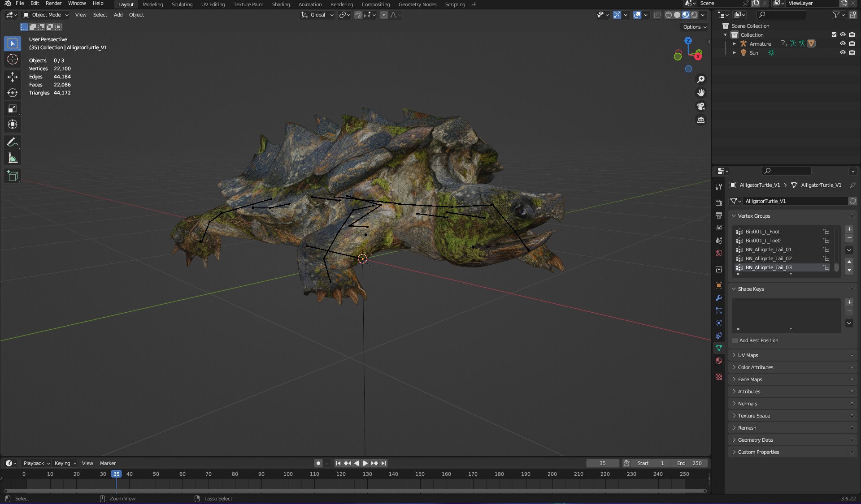Add a new vertex group with plus
This screenshot has height=504, width=861.
(x=849, y=229)
